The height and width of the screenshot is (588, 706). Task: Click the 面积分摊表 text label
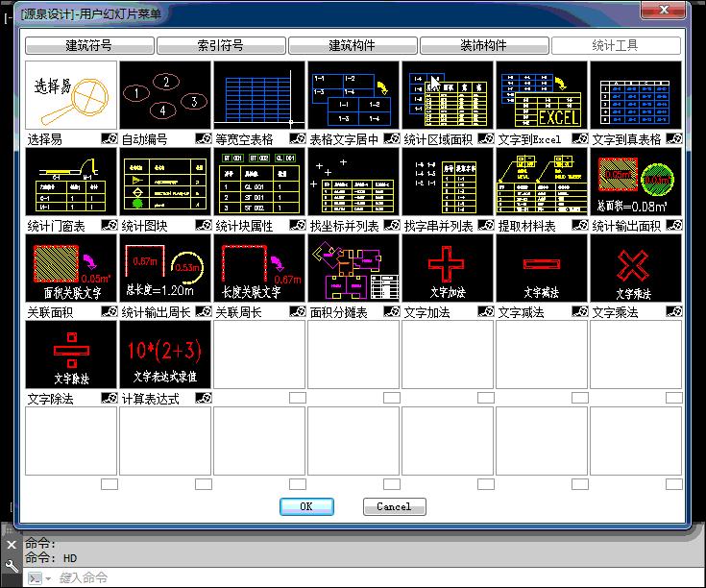click(x=338, y=312)
